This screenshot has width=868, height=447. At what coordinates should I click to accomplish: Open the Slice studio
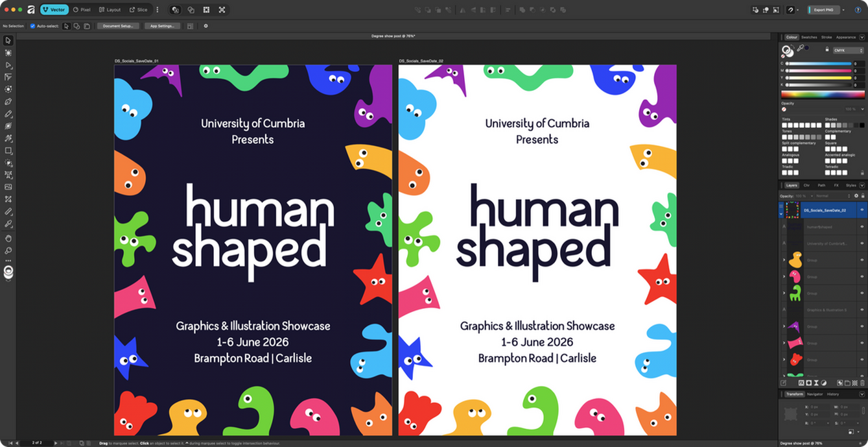coord(137,10)
